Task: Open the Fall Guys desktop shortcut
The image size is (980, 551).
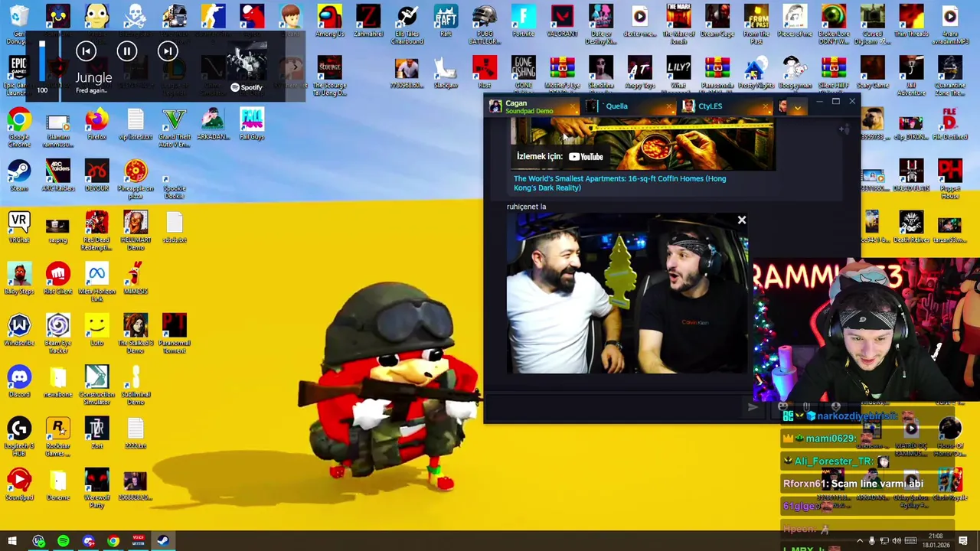Action: [x=252, y=123]
